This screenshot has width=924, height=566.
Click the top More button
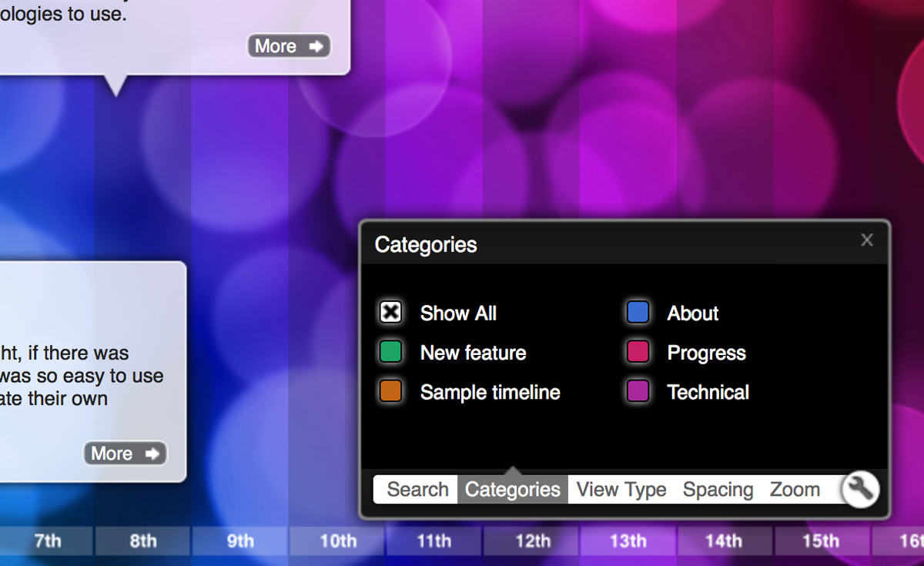point(289,45)
